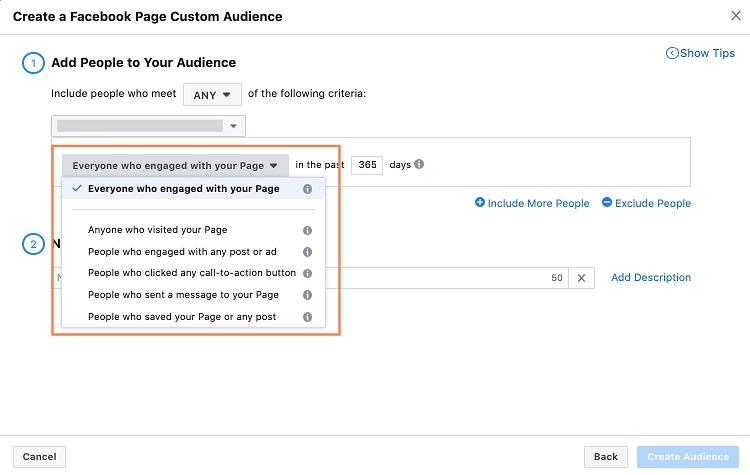This screenshot has height=475, width=750.
Task: Click info icon on checked 'Everyone who engaged' option
Action: click(307, 189)
